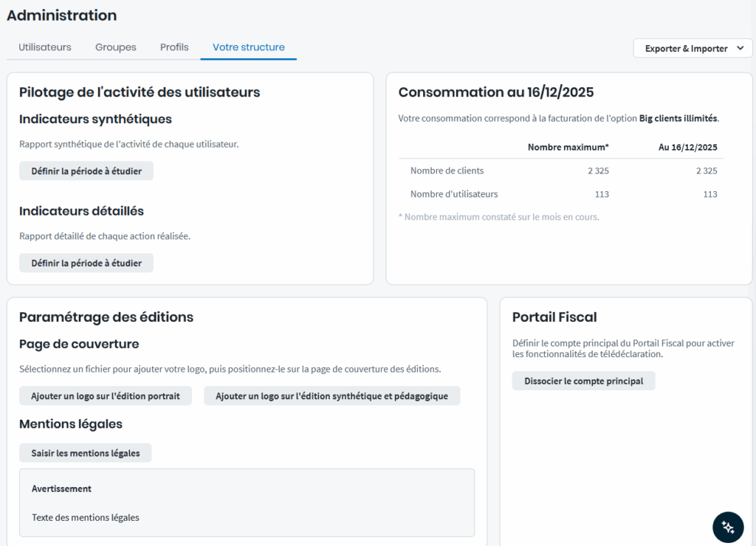The height and width of the screenshot is (546, 756).
Task: Click the Nombre d'utilisateurs row label
Action: click(x=454, y=194)
